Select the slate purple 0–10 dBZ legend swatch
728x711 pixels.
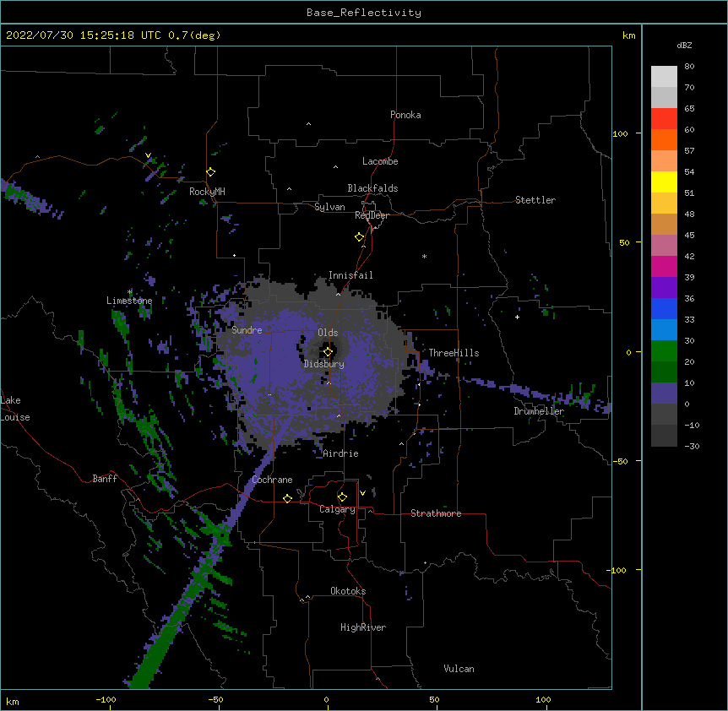[x=664, y=393]
